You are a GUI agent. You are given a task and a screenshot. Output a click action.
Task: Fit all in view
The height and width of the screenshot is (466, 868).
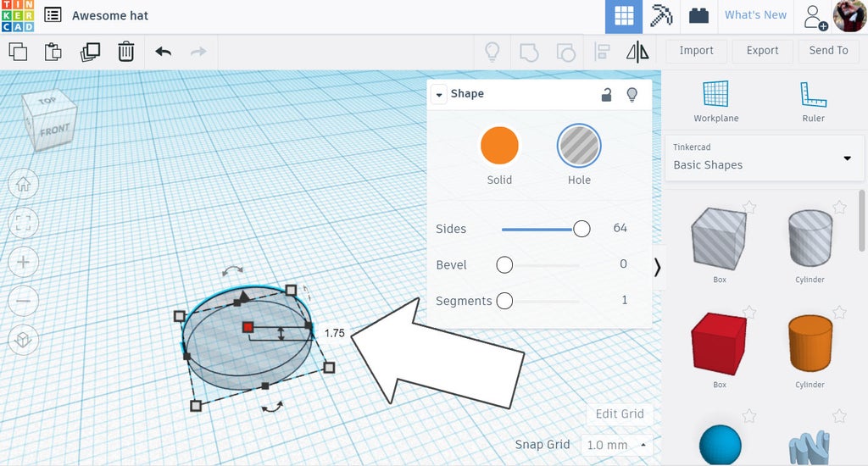23,223
